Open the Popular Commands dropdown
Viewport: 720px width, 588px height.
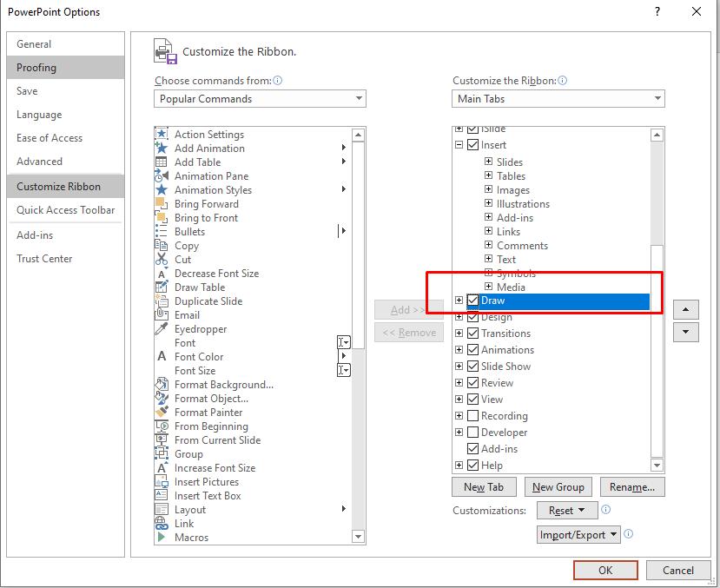pyautogui.click(x=260, y=99)
